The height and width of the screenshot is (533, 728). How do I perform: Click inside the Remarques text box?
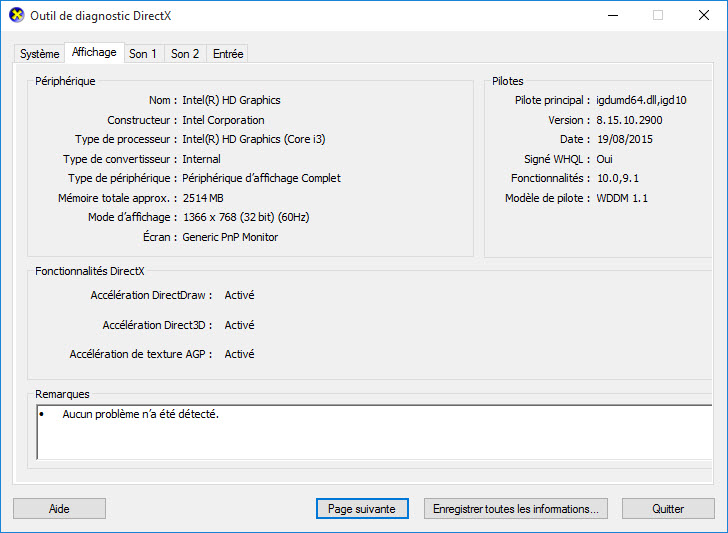[374, 432]
